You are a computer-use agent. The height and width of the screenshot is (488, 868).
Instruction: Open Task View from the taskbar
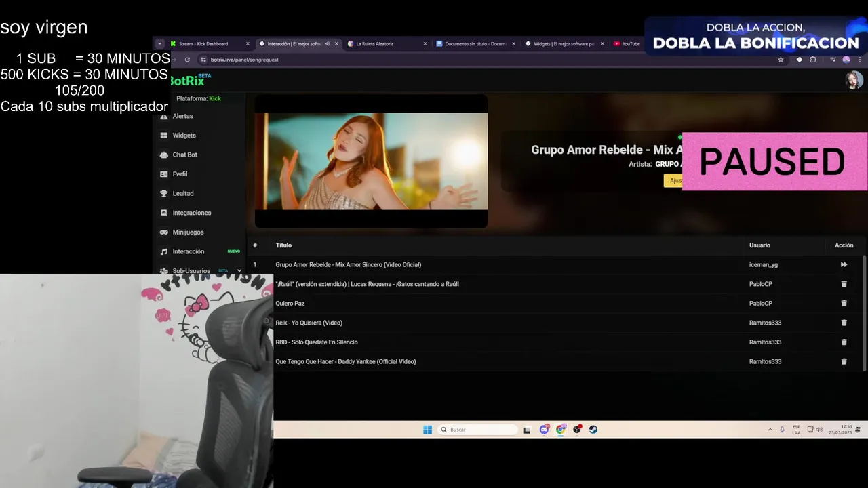coord(526,430)
